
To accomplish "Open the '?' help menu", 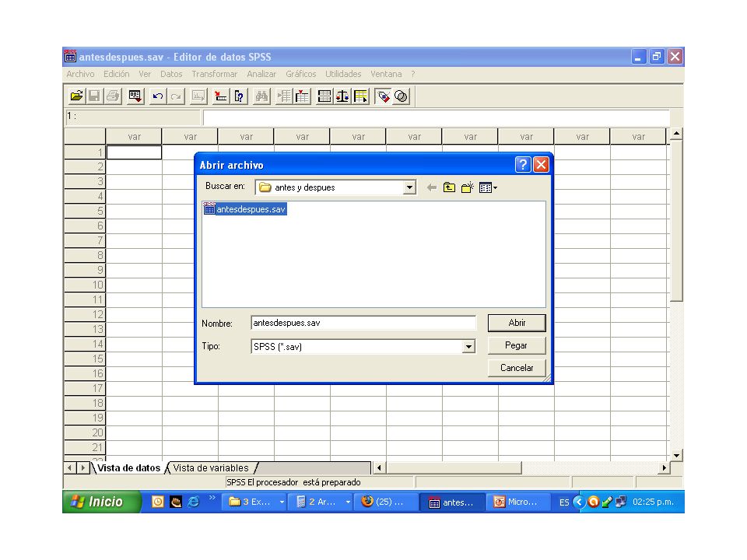I will 413,74.
